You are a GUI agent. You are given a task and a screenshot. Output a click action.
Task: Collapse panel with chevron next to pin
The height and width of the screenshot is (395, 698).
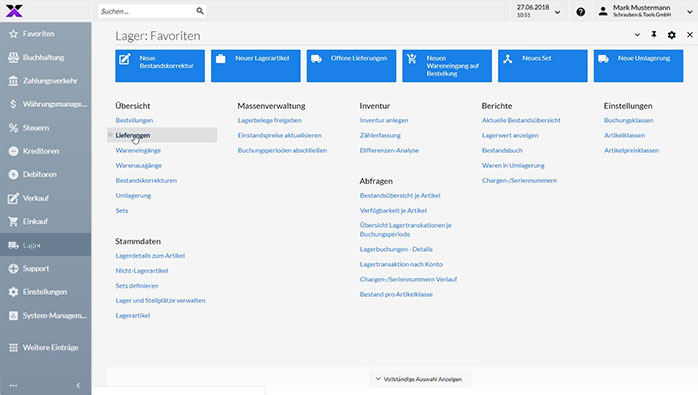point(637,35)
